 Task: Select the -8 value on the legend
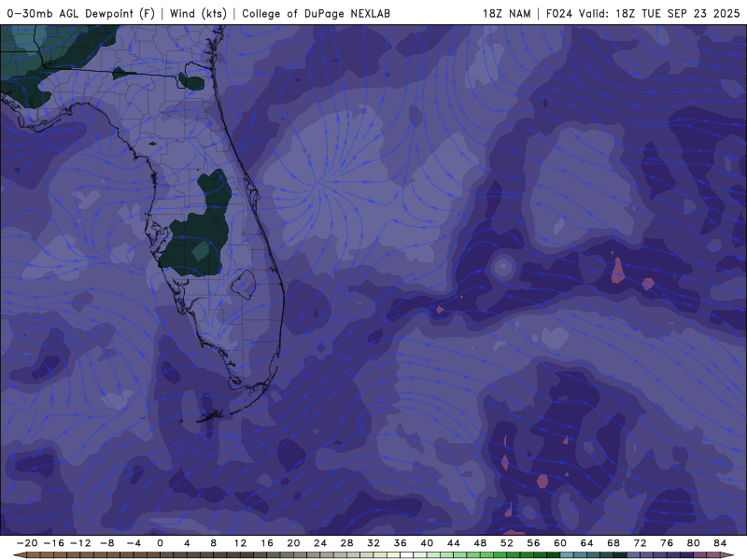pyautogui.click(x=107, y=543)
